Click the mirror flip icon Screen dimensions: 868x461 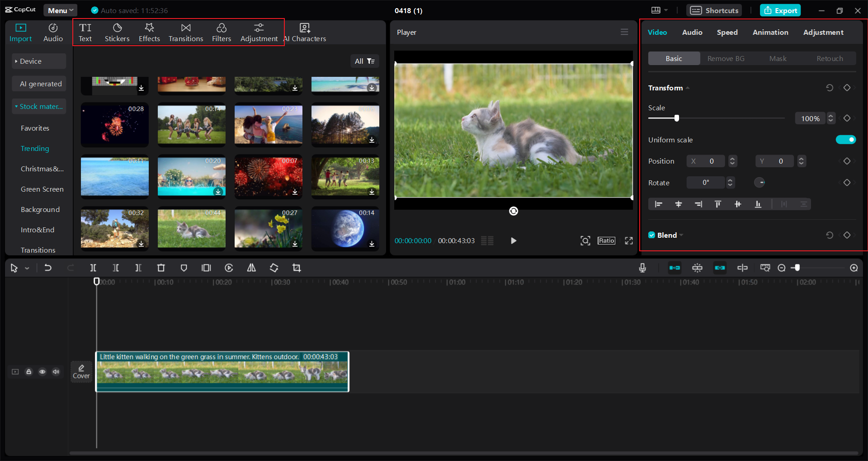pos(251,268)
